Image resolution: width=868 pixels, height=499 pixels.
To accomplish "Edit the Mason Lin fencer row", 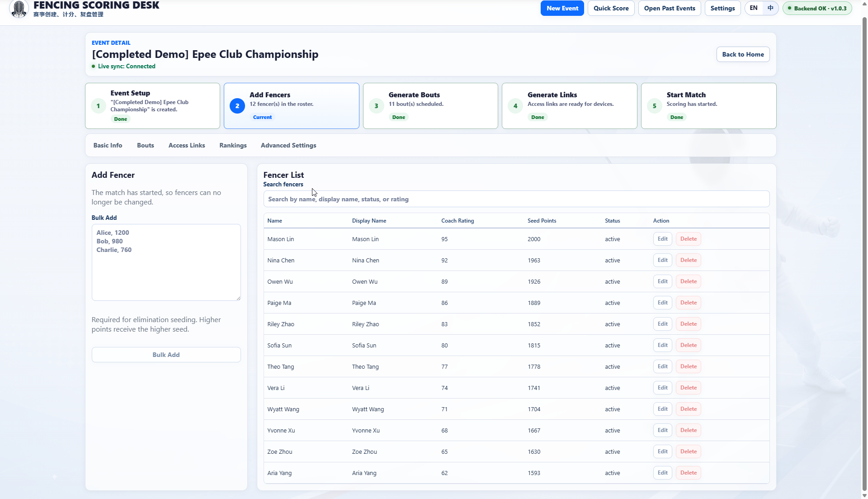I will 663,239.
